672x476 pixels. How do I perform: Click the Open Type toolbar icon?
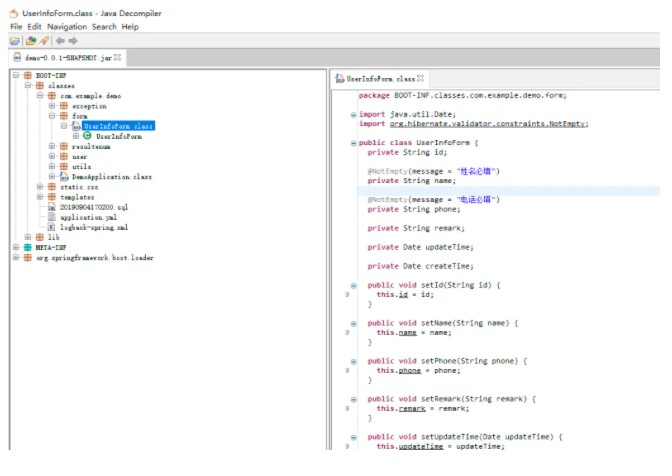click(31, 41)
